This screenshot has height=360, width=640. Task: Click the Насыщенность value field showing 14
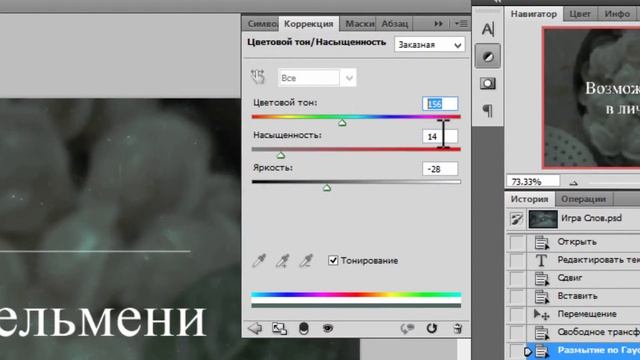pyautogui.click(x=440, y=136)
